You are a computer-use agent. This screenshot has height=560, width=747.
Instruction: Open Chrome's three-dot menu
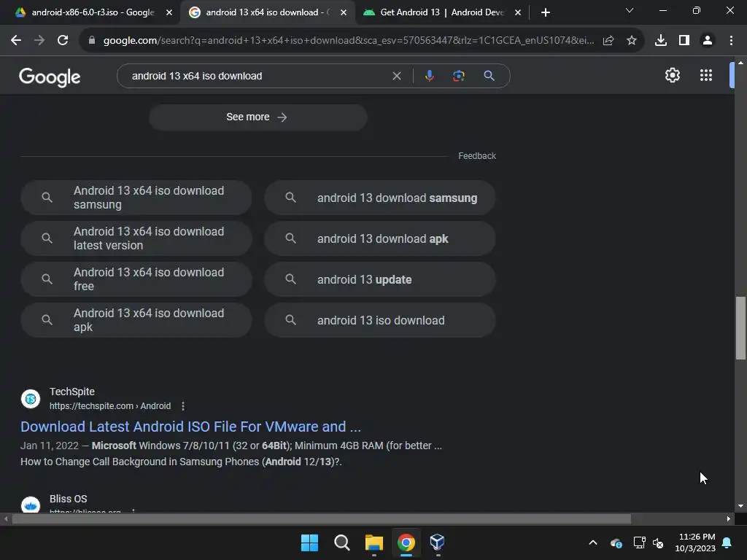click(x=731, y=41)
